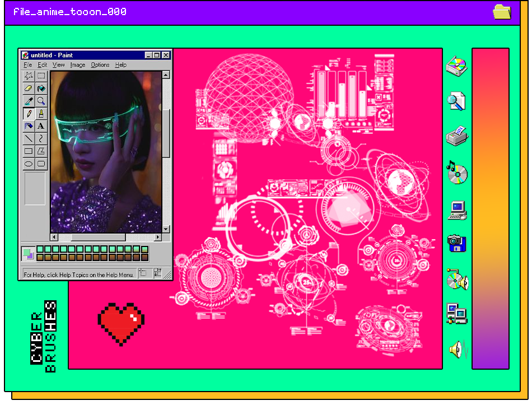532x405 pixels.
Task: Open the printer desktop icon
Action: pyautogui.click(x=457, y=136)
